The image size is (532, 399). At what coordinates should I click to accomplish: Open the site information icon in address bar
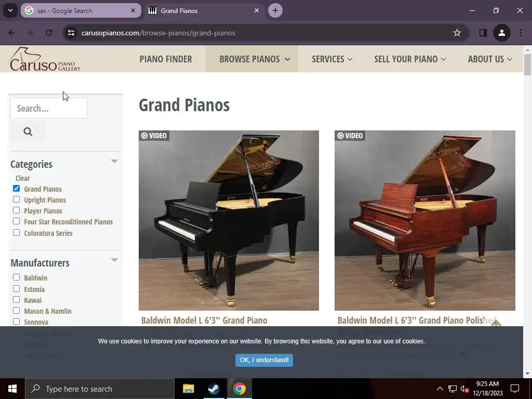click(71, 33)
